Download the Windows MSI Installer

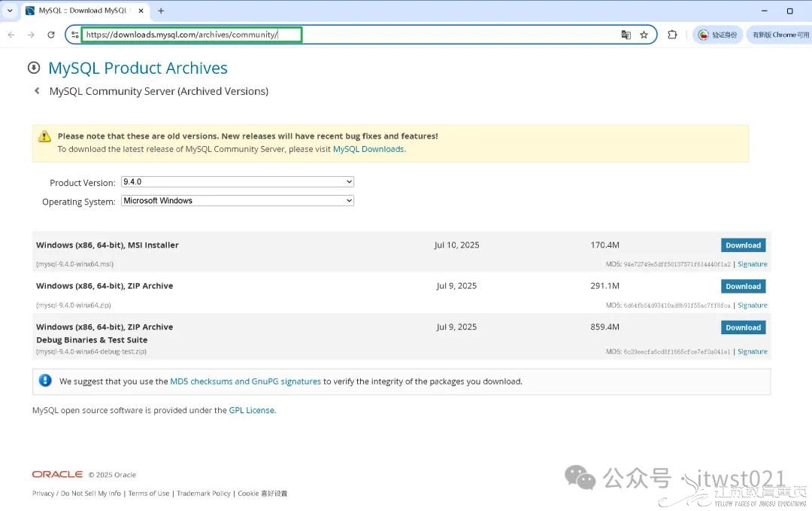coord(743,245)
